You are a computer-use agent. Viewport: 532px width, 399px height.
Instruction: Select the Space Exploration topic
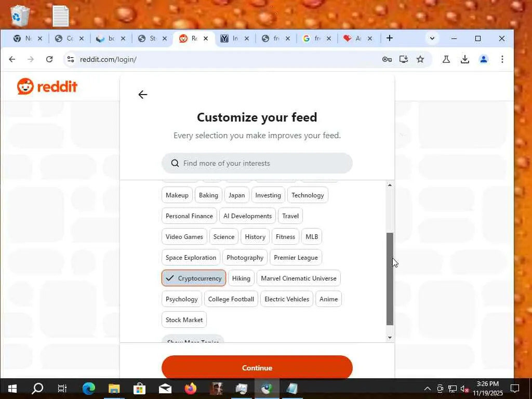[191, 258]
